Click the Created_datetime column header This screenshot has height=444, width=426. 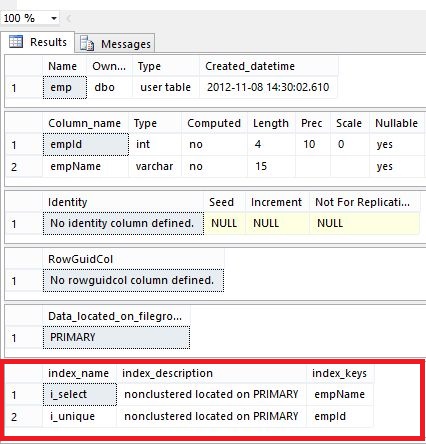coord(269,66)
